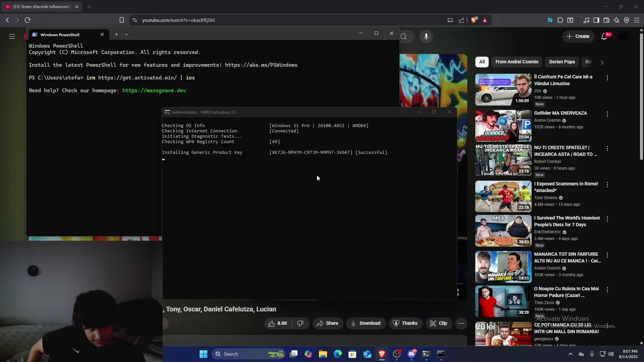Screen dimensions: 644x362
Task: Open Brave playlist music note icon
Action: tap(586, 20)
